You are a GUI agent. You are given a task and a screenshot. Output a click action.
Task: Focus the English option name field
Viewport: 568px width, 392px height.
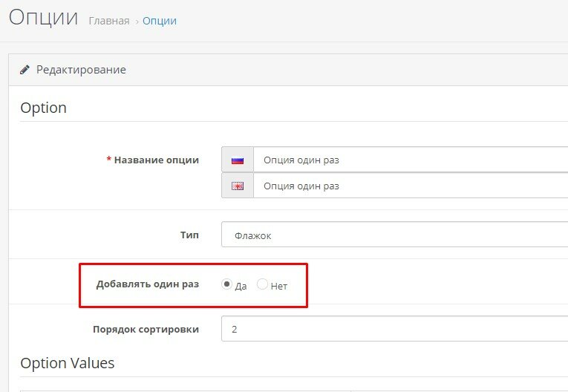(x=411, y=186)
